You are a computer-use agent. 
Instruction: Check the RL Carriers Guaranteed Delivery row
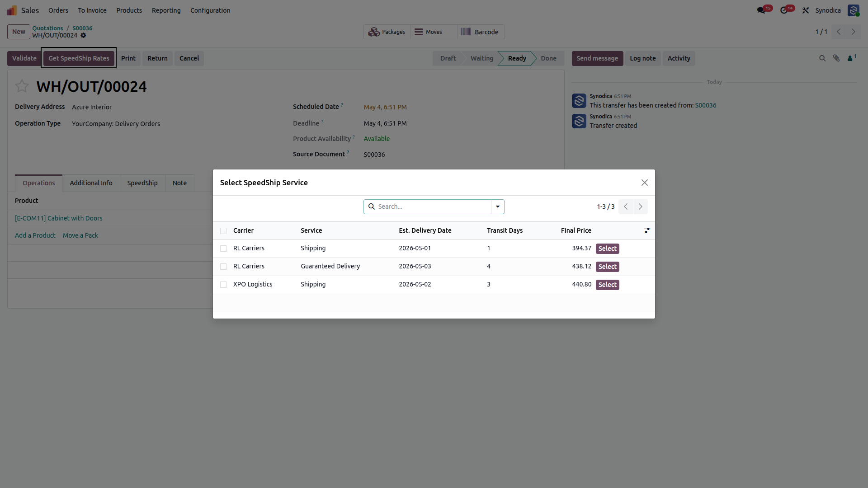coord(223,267)
